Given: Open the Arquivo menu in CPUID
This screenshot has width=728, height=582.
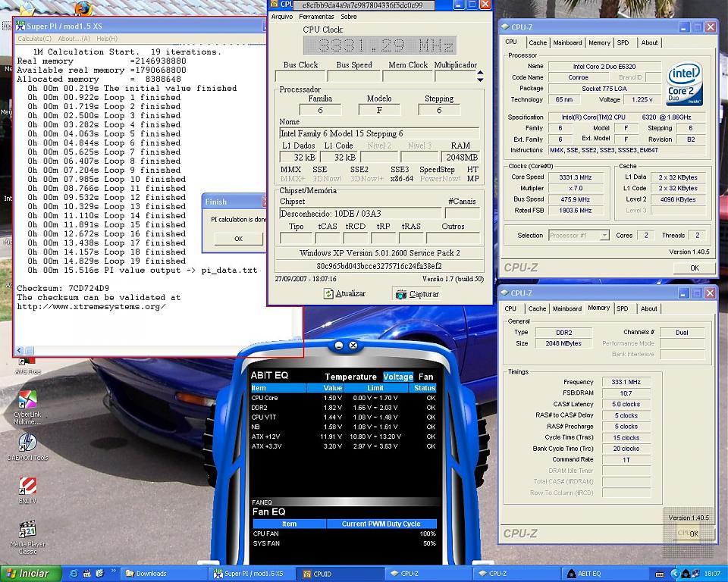Looking at the screenshot, I should point(282,17).
